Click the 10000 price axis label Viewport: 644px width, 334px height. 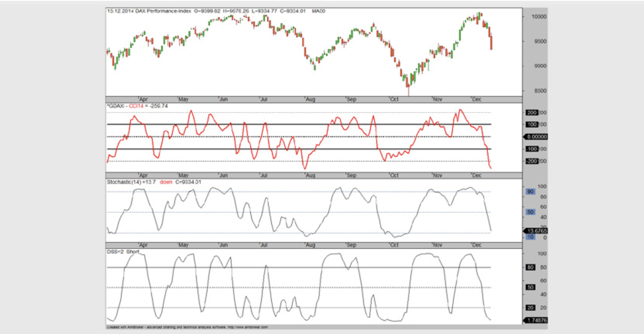539,17
